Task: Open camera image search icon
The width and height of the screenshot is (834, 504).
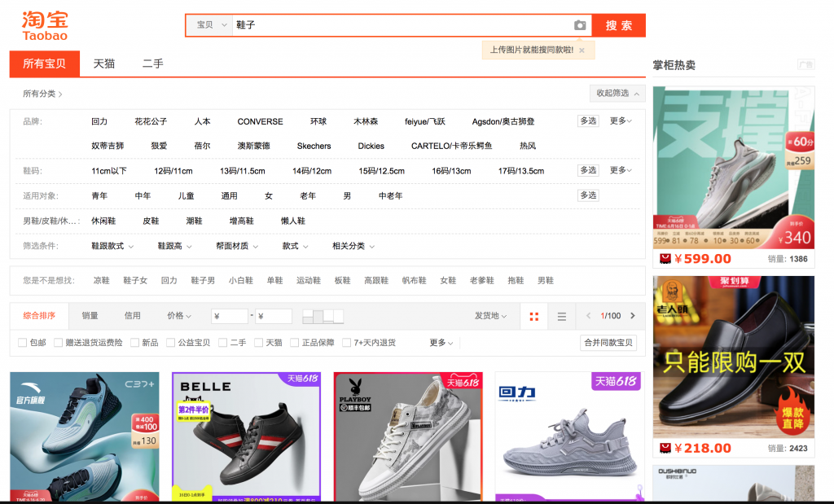Action: (x=580, y=25)
